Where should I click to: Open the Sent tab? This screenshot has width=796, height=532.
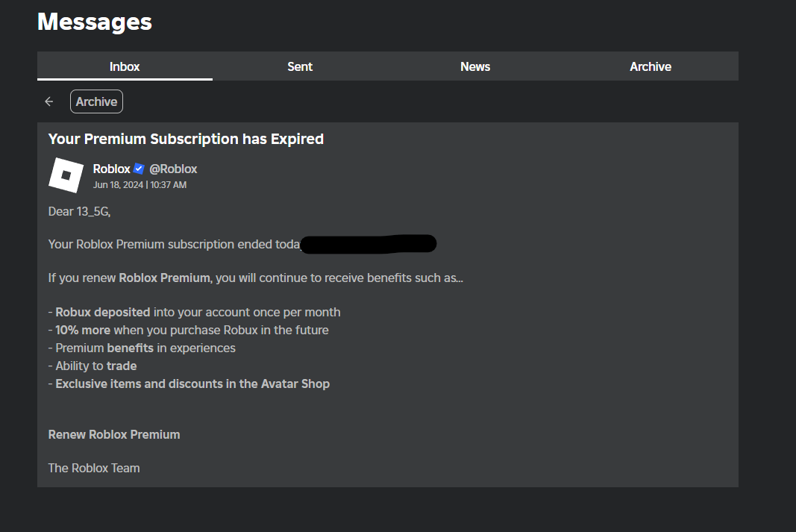point(300,66)
